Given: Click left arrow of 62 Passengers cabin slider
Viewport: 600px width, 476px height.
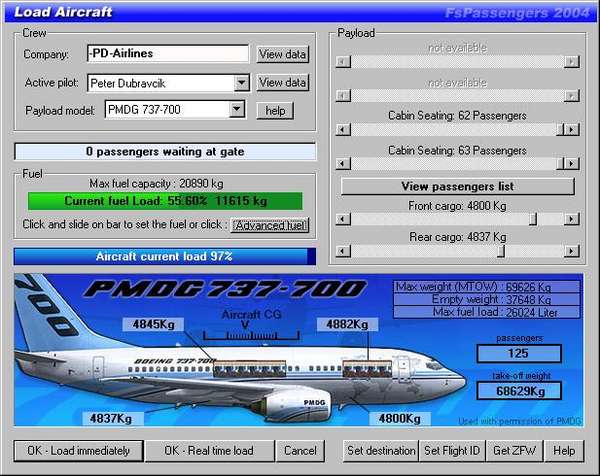Looking at the screenshot, I should tap(343, 130).
